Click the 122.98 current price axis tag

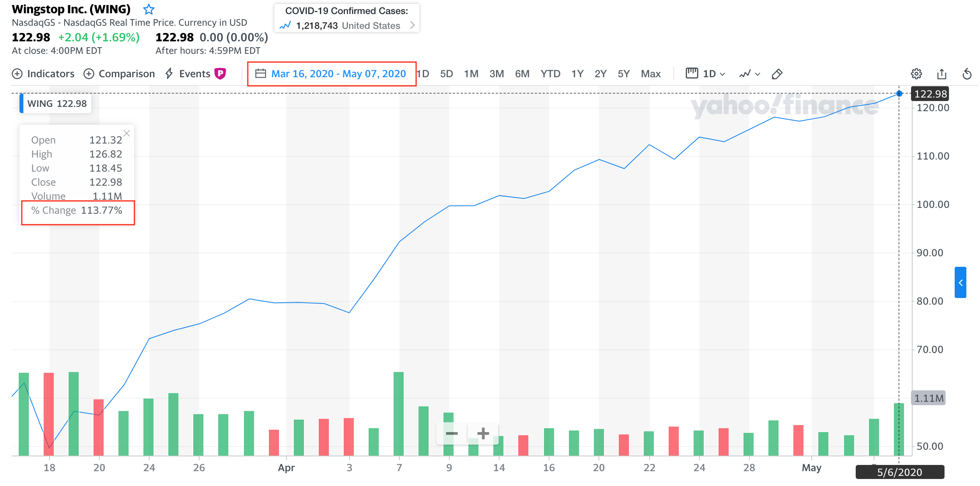930,94
